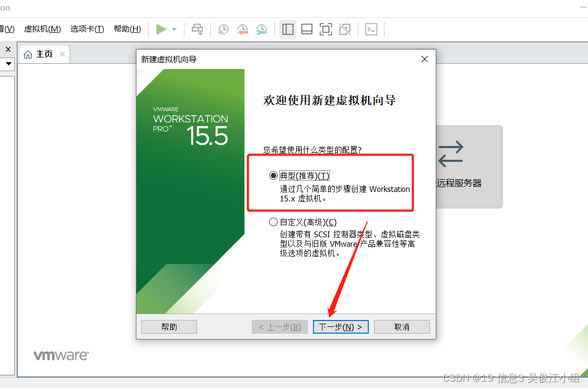The width and height of the screenshot is (588, 388).
Task: Close the 新建虚拟机向导 dialog
Action: coord(425,59)
